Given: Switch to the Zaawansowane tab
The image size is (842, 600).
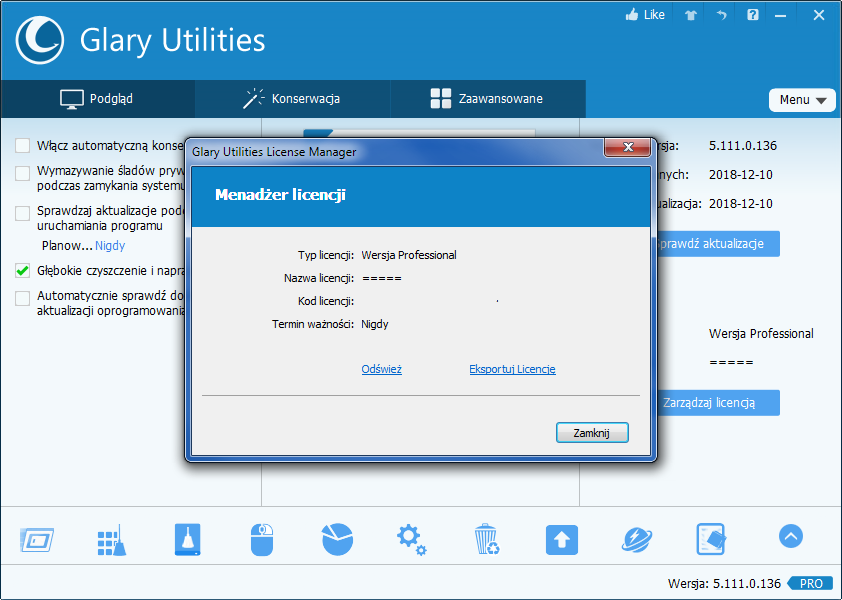Looking at the screenshot, I should click(488, 99).
